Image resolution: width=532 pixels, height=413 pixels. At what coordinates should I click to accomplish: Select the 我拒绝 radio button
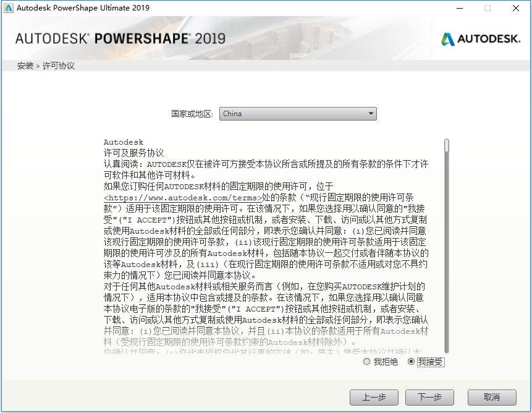point(366,362)
